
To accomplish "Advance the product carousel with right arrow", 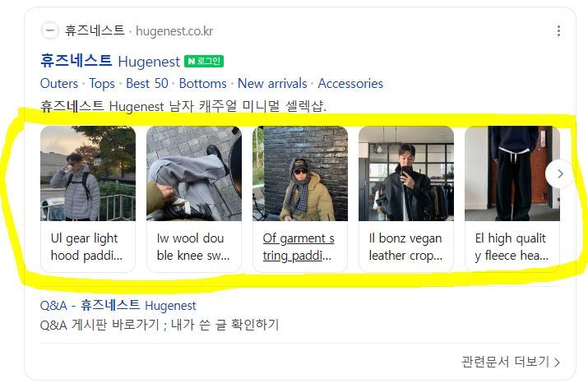I will [559, 173].
